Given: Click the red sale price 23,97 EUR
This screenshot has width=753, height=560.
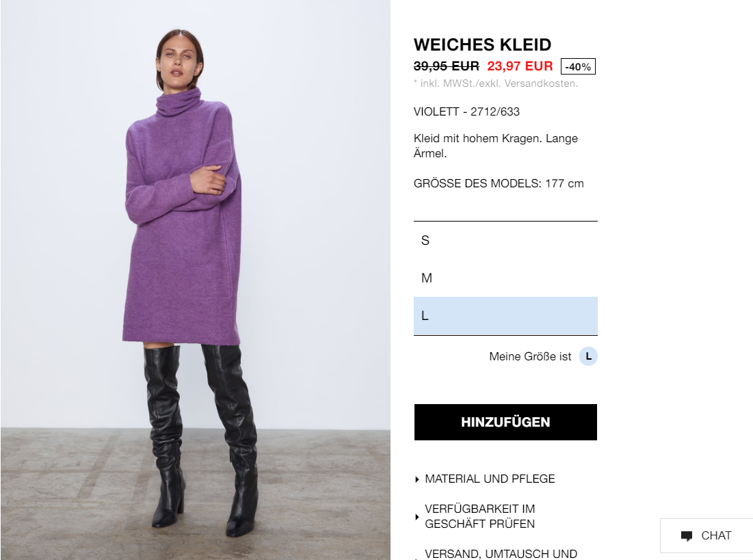Looking at the screenshot, I should click(520, 66).
